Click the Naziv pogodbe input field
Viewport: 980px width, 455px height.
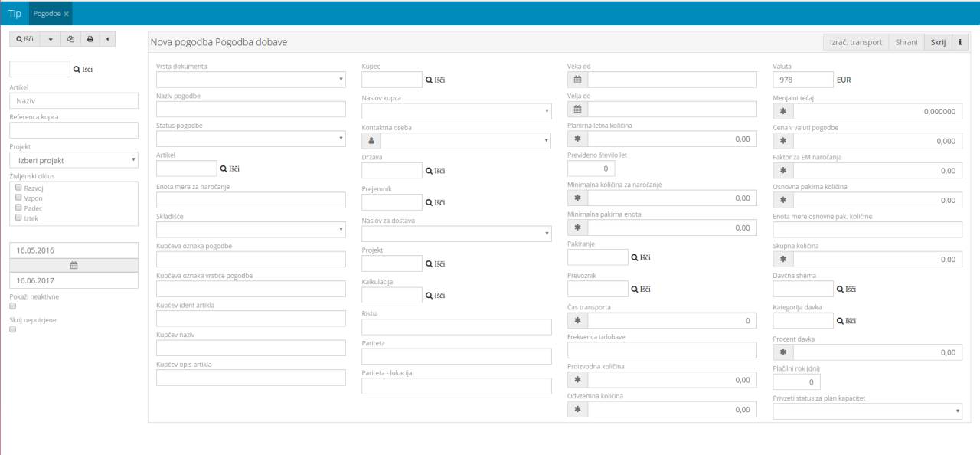[x=250, y=110]
